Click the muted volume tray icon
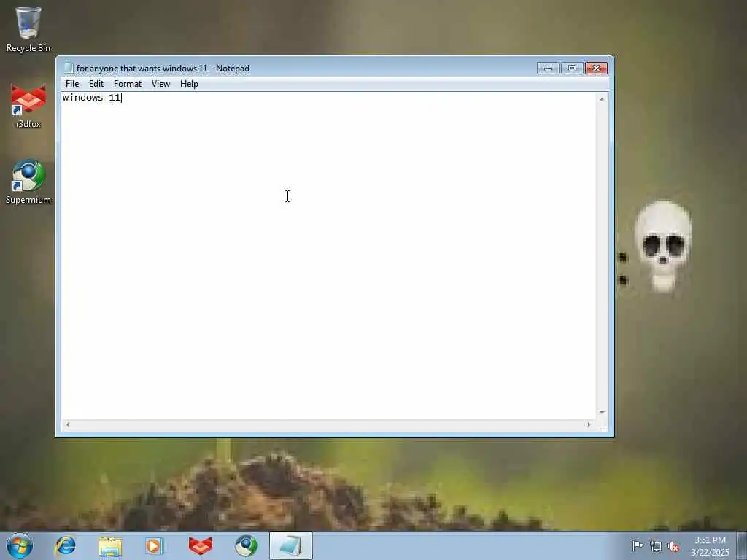This screenshot has width=747, height=560. (673, 546)
